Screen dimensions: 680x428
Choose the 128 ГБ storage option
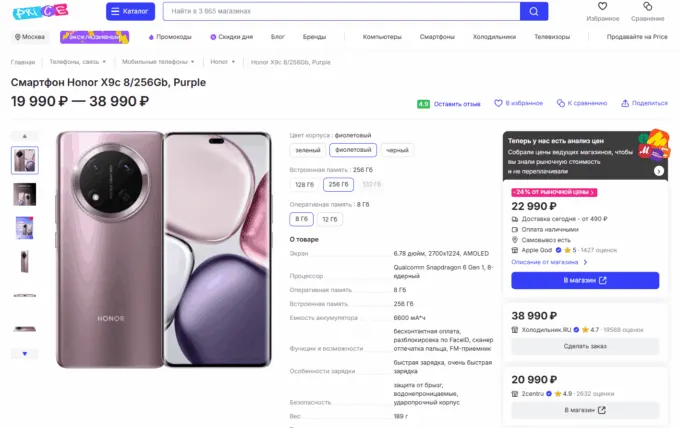pos(304,184)
